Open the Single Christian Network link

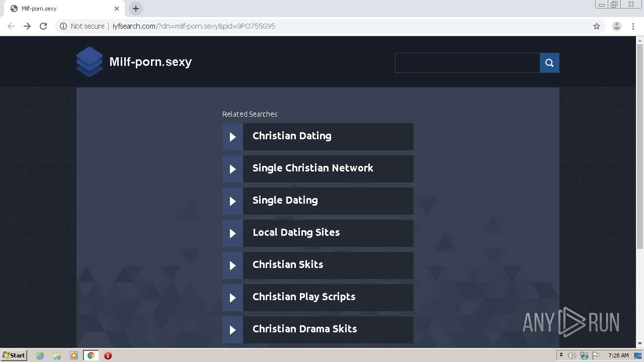point(313,168)
